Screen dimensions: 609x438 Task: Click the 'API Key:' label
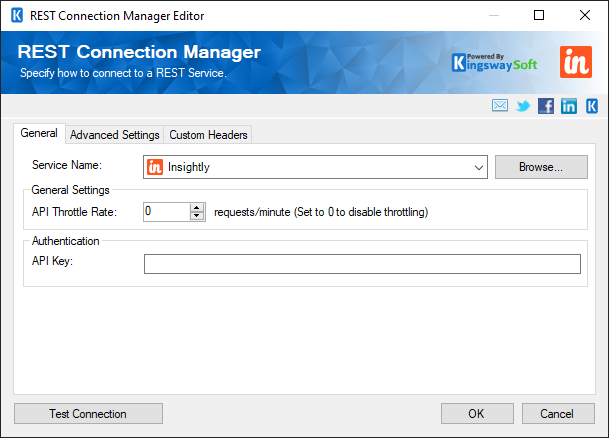coord(52,261)
